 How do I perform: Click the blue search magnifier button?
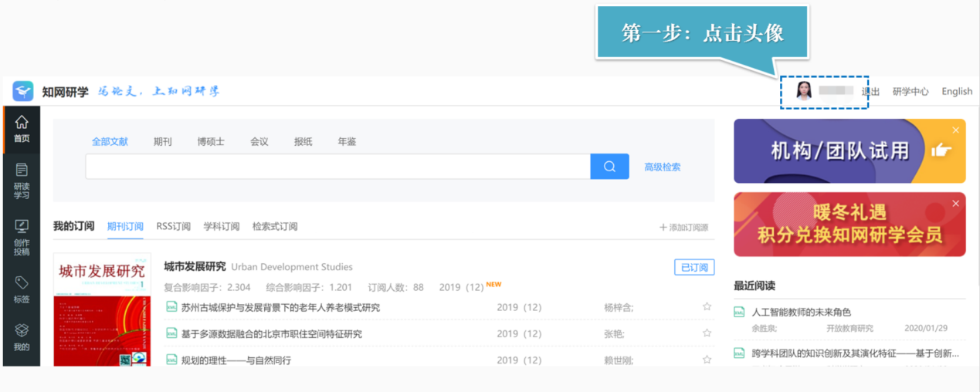pos(609,167)
